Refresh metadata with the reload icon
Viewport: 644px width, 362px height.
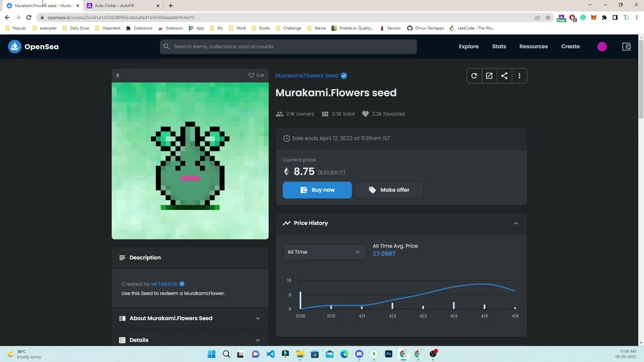474,76
